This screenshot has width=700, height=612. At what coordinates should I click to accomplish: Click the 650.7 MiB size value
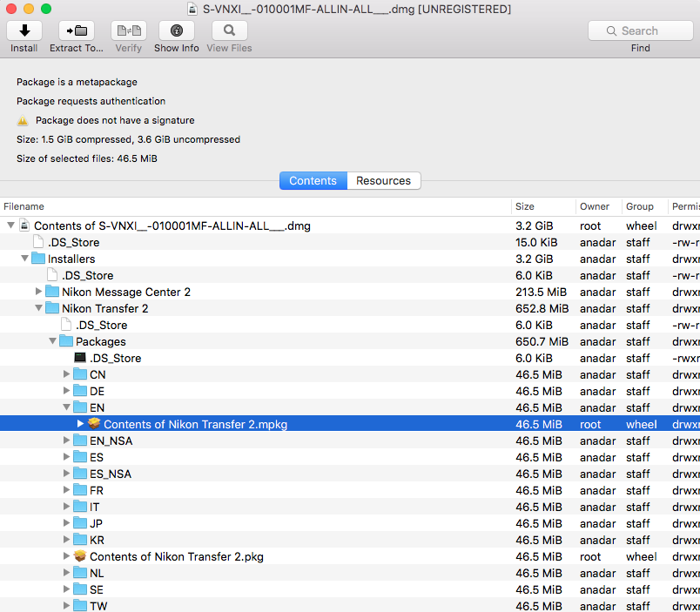542,341
